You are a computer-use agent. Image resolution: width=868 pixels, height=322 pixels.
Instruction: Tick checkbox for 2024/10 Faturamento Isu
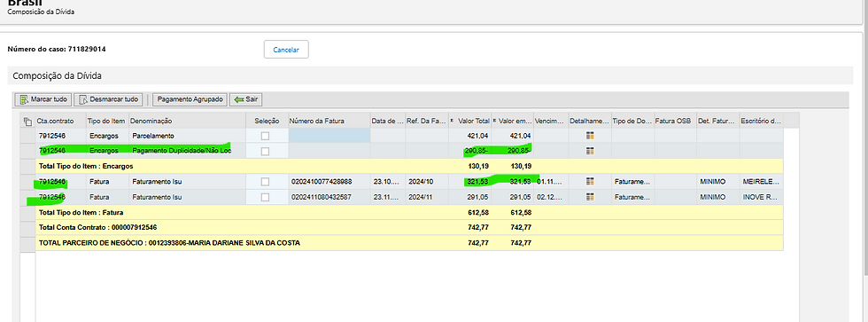(x=265, y=181)
